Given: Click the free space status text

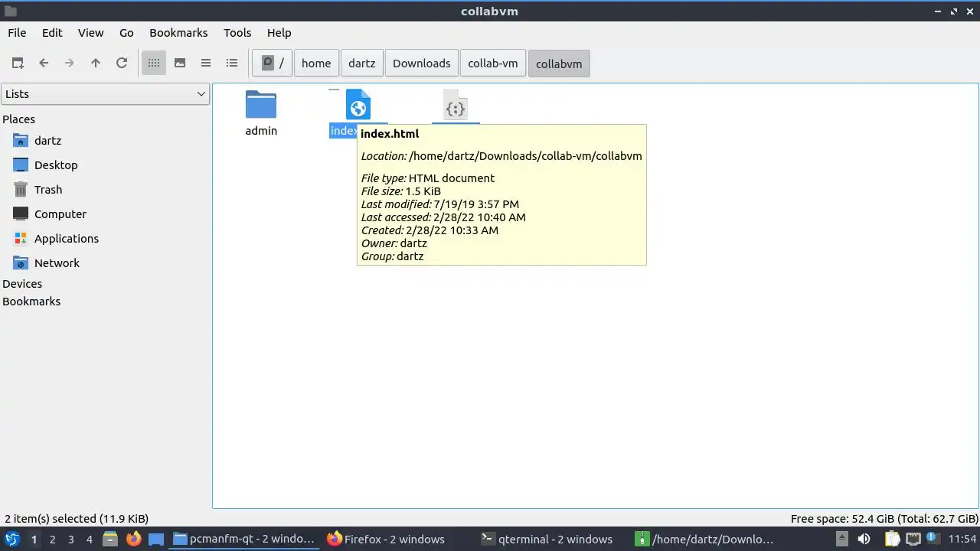Looking at the screenshot, I should [x=884, y=519].
